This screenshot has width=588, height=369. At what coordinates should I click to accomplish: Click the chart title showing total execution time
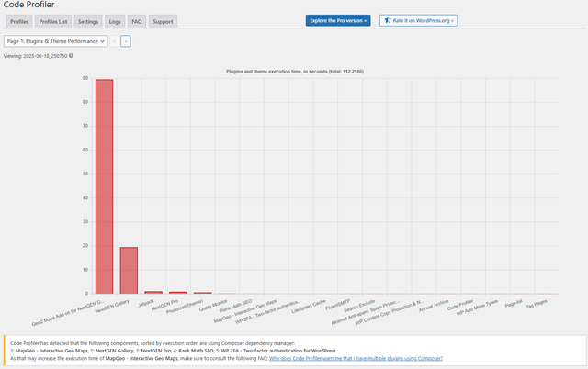coord(295,72)
